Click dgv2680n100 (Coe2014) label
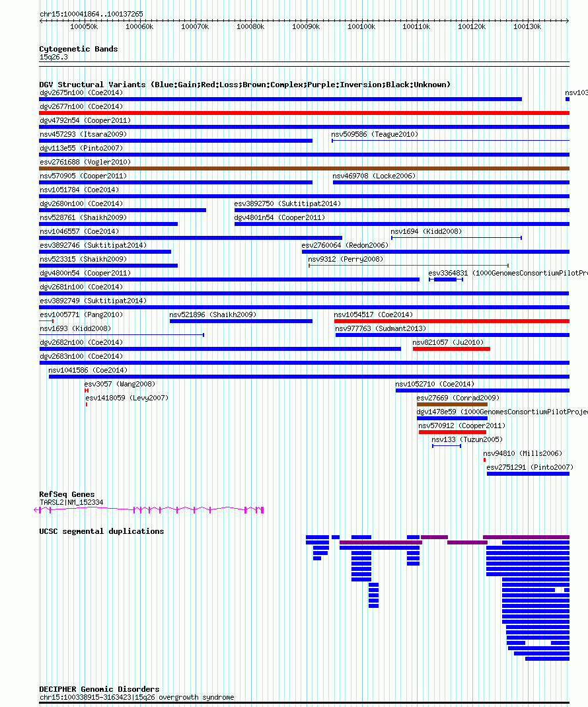This screenshot has width=588, height=707. click(81, 204)
